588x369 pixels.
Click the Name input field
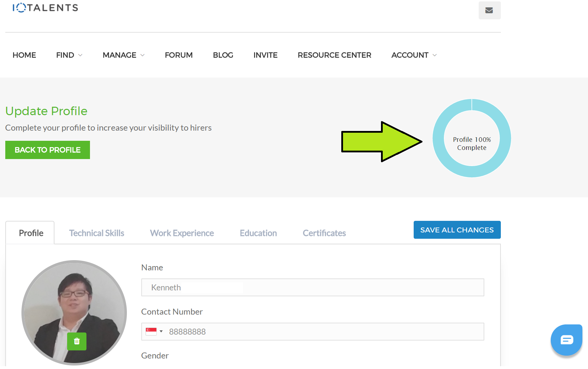point(312,287)
